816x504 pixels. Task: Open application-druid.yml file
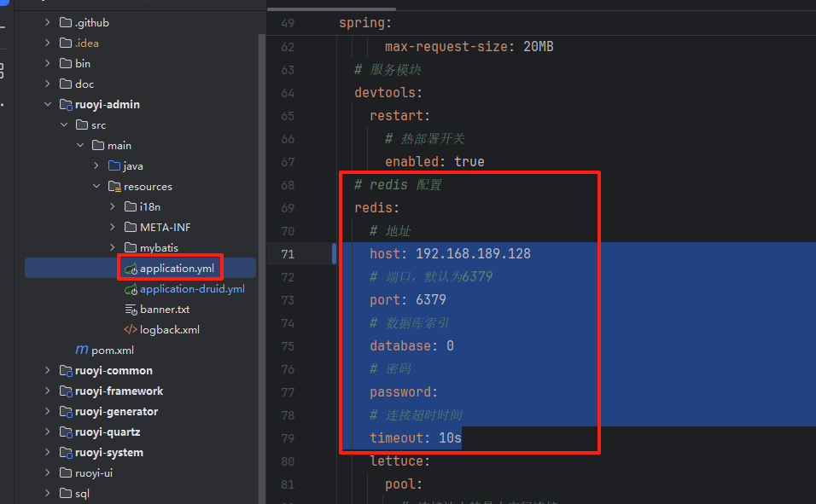[x=192, y=288]
